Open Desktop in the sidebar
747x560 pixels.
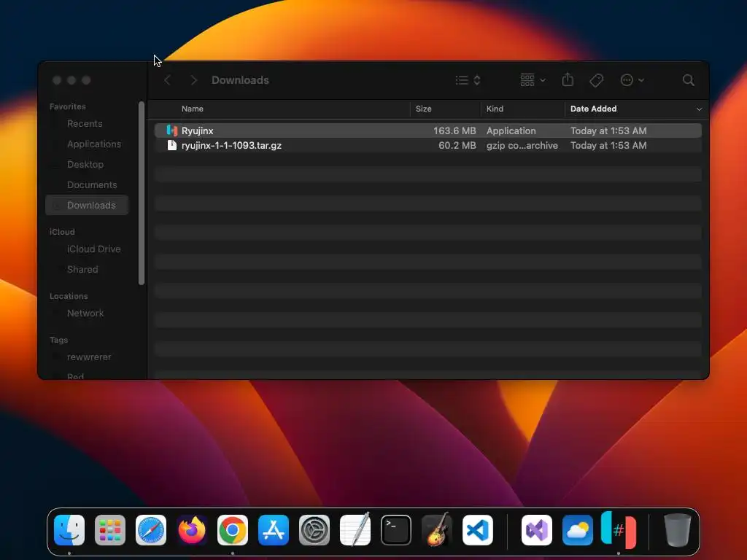(87, 164)
